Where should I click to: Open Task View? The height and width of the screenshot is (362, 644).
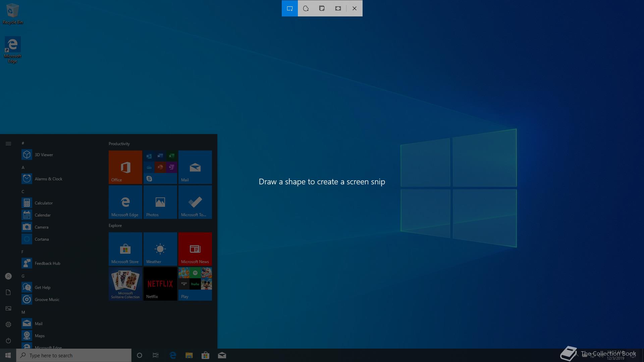click(156, 355)
